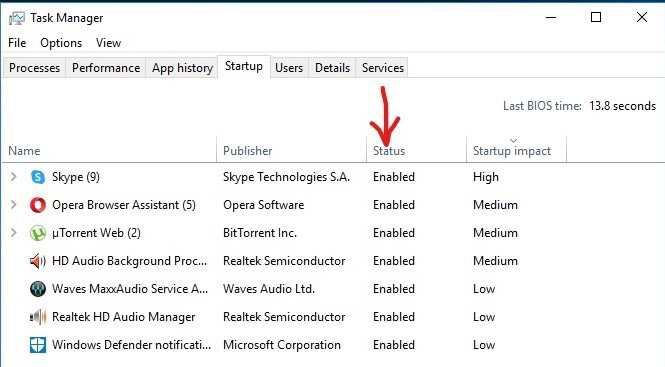Click the Skype app icon

pyautogui.click(x=38, y=177)
